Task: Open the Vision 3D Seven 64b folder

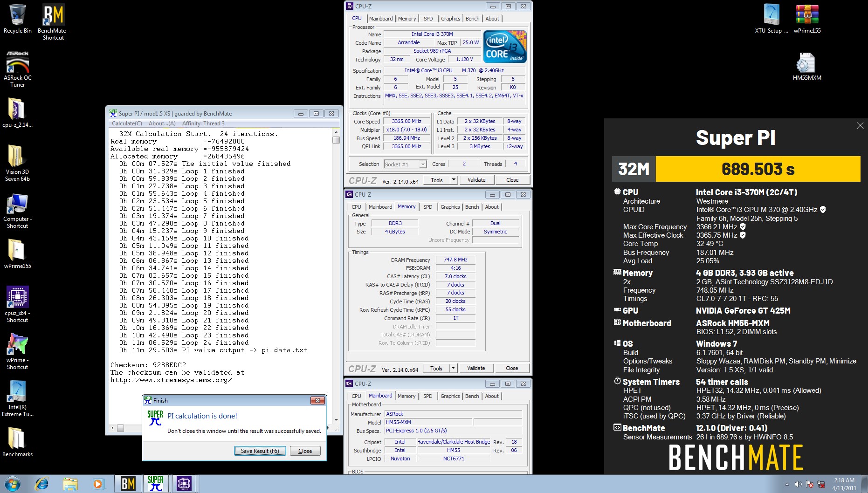Action: pyautogui.click(x=18, y=163)
